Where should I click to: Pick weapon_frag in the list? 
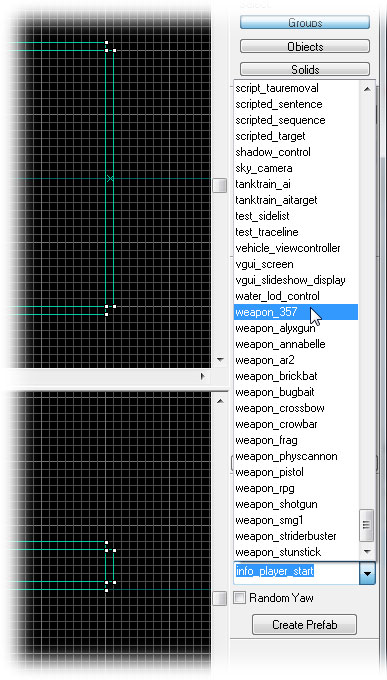(296, 440)
